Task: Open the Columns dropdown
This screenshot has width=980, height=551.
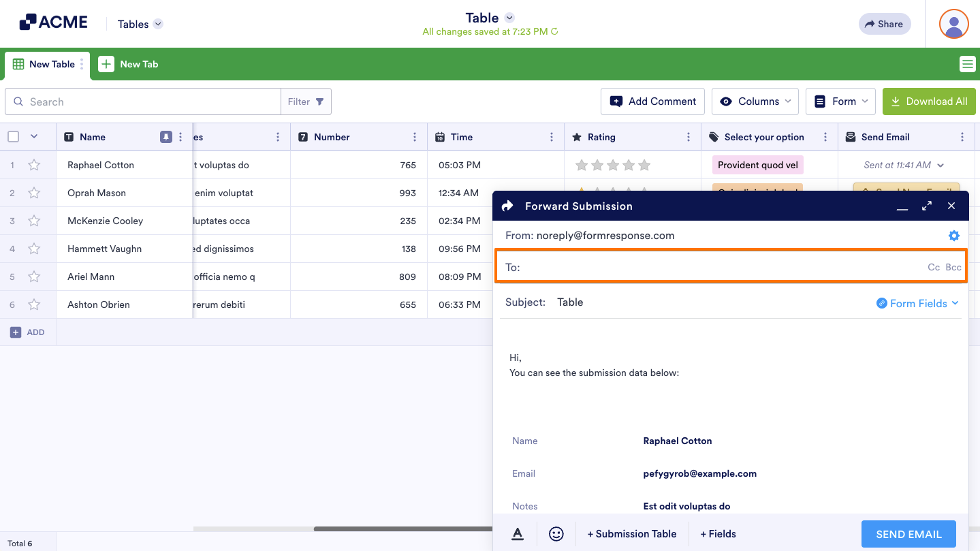Action: [755, 101]
